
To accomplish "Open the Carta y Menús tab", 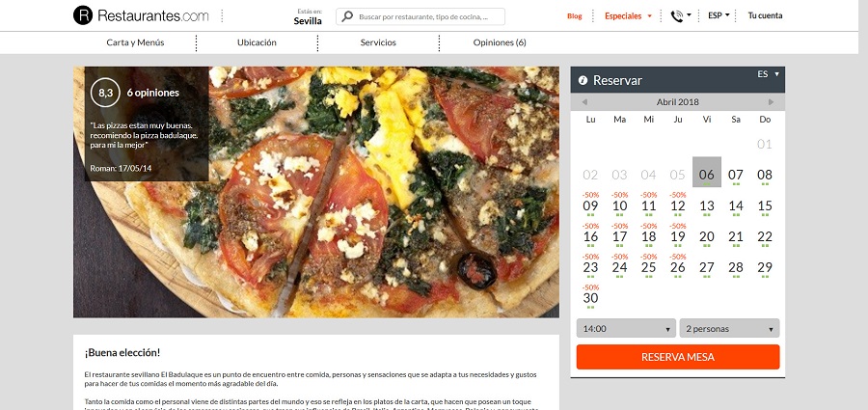I will pyautogui.click(x=135, y=42).
